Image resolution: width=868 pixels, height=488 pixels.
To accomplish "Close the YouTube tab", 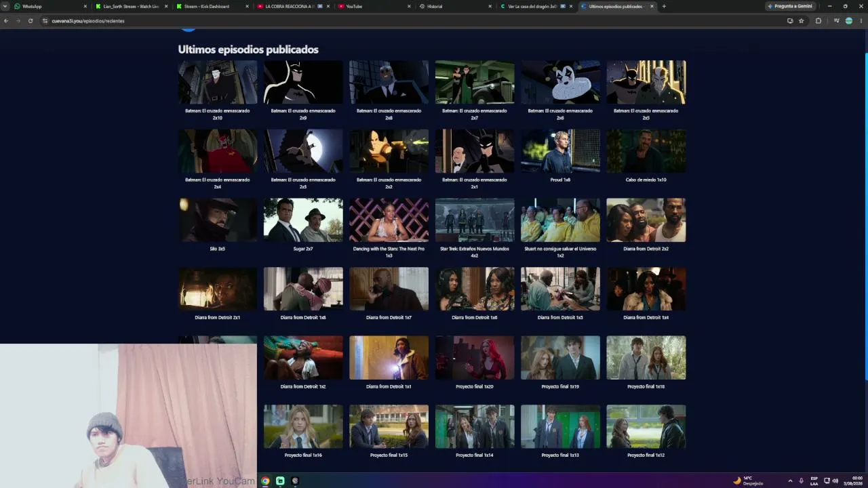I will tap(409, 6).
